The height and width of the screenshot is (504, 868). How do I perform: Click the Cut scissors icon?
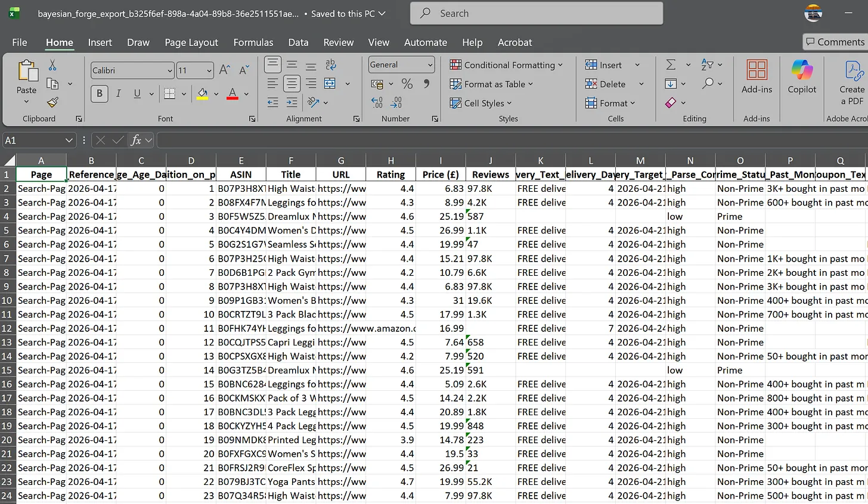click(x=52, y=65)
